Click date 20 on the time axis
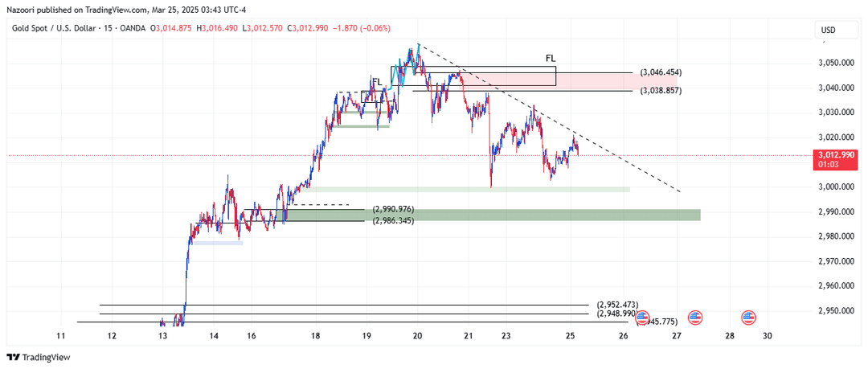This screenshot has height=369, width=868. click(417, 336)
